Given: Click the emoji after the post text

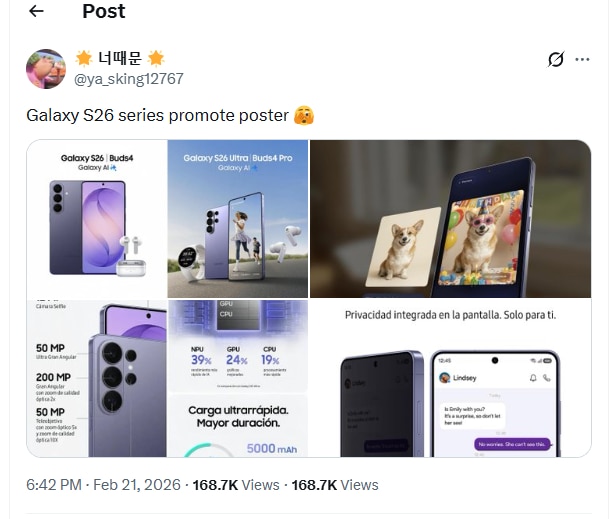Looking at the screenshot, I should 304,115.
